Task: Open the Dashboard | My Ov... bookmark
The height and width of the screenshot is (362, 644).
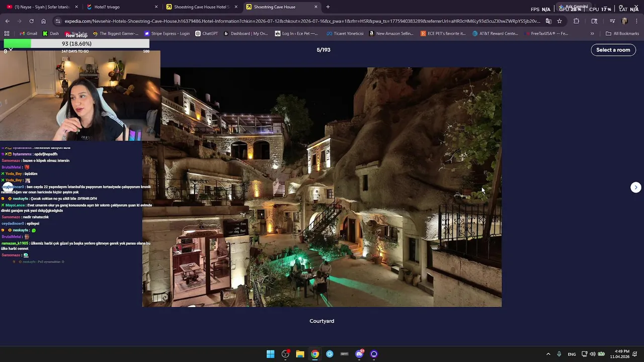Action: [246, 34]
